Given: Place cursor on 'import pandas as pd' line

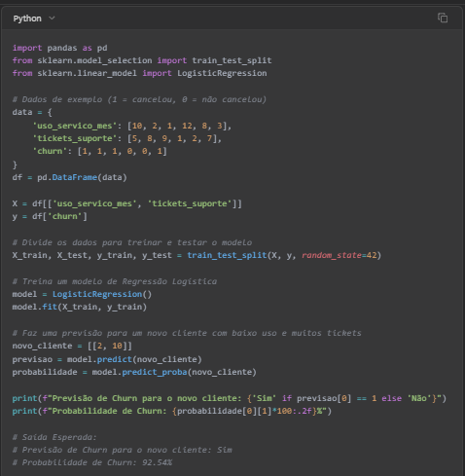Looking at the screenshot, I should [59, 48].
